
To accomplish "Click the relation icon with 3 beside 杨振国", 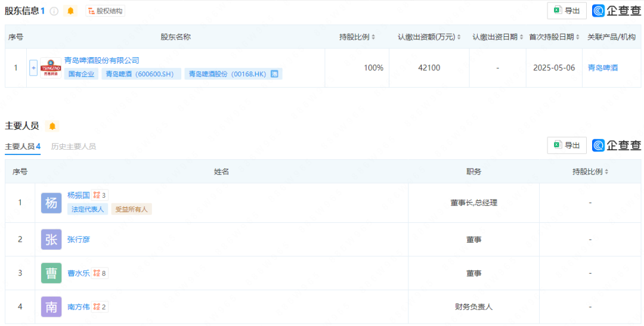I will click(x=100, y=195).
